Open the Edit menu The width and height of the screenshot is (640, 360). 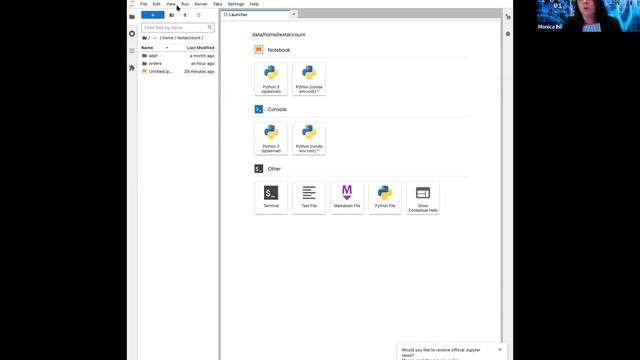157,4
